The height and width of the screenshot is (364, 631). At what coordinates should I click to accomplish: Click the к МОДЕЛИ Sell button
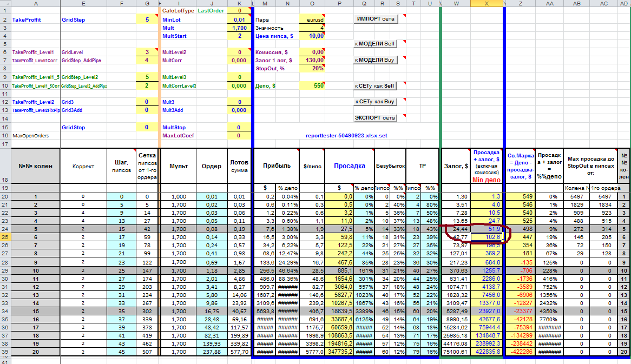point(375,43)
